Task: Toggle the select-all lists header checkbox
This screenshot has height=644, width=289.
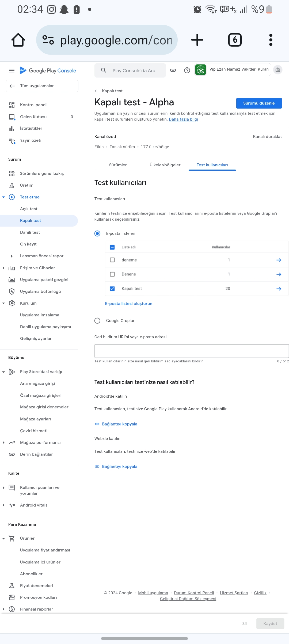Action: 112,247
